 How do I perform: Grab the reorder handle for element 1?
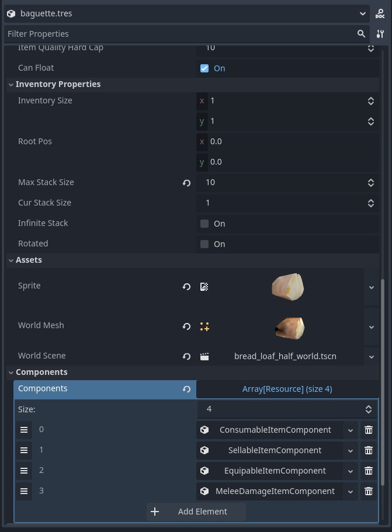tap(24, 450)
